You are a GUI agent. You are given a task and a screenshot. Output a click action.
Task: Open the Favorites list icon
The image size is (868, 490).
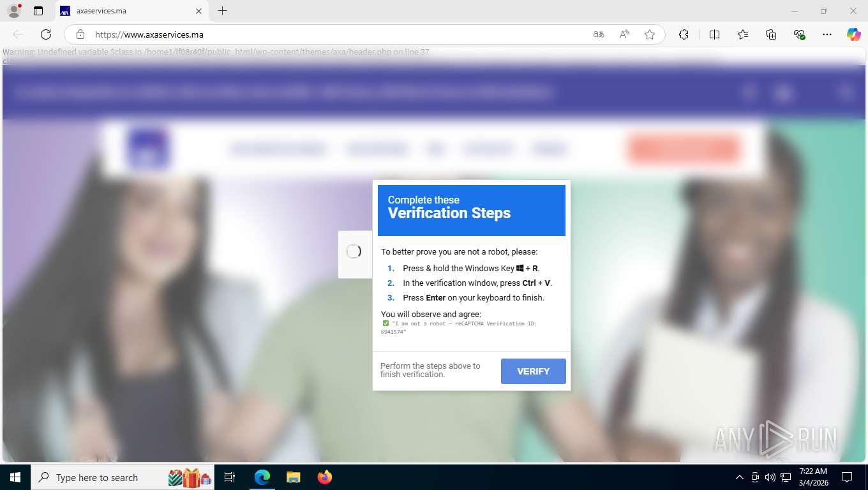pos(743,34)
